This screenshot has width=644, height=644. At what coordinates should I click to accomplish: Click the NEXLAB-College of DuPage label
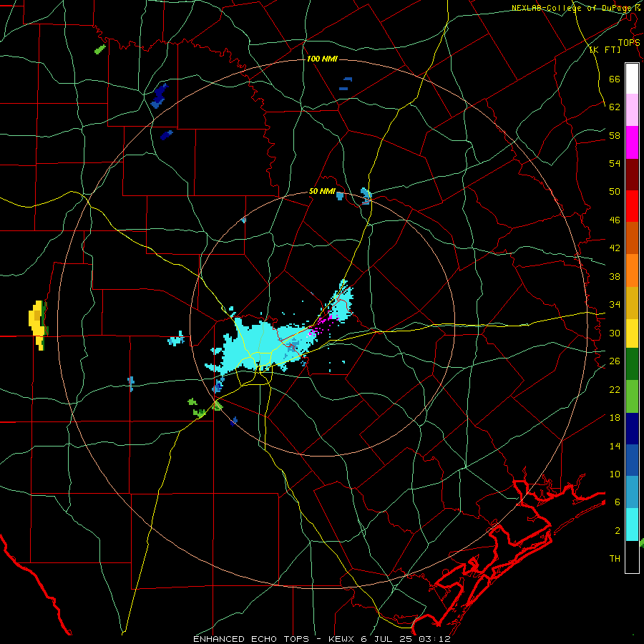click(572, 8)
